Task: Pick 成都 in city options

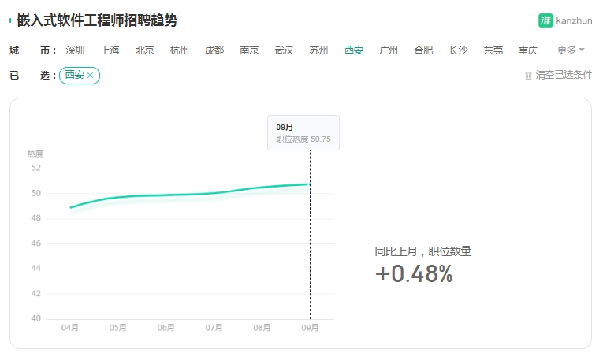Action: point(214,50)
